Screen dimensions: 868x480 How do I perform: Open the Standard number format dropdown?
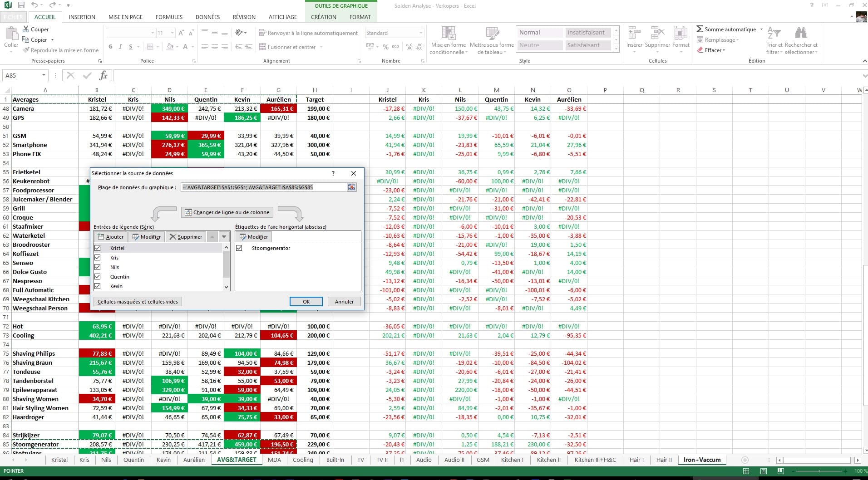[x=421, y=33]
